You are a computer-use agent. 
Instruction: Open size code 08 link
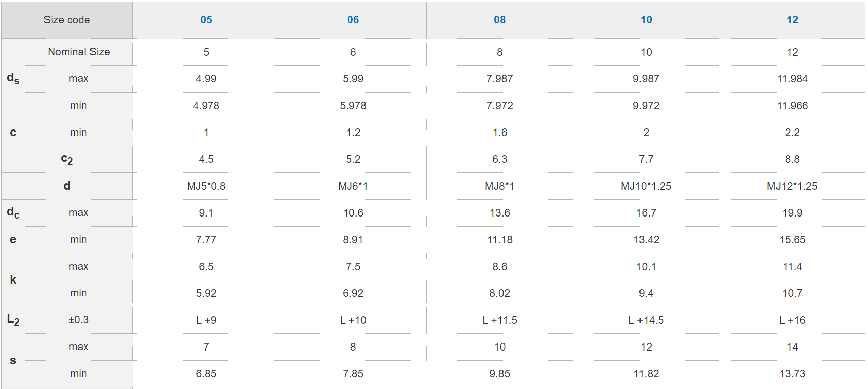[x=499, y=20]
